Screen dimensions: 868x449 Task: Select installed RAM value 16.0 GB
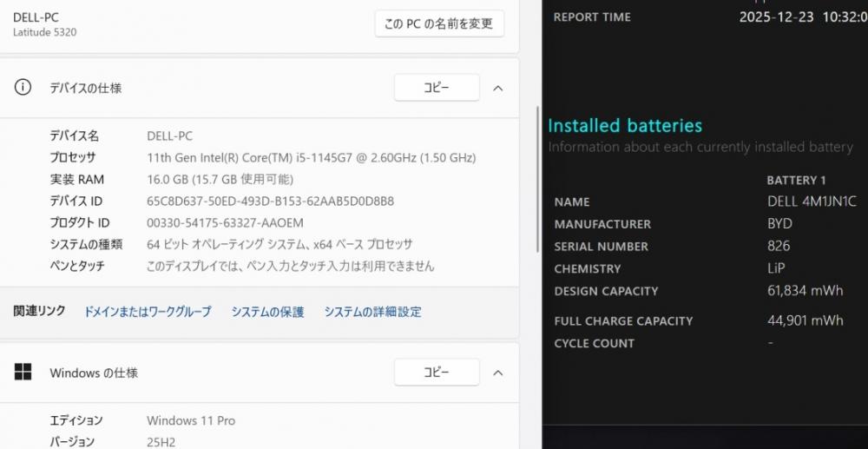tap(220, 180)
